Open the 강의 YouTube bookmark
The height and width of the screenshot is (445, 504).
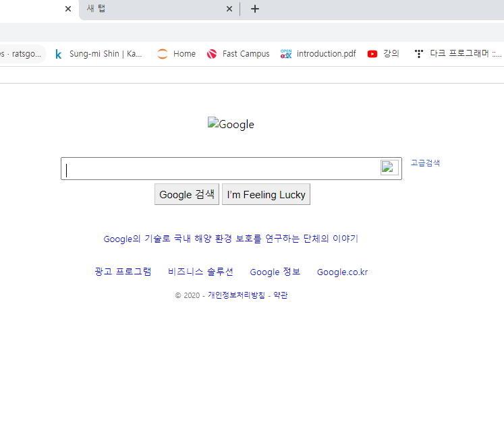pos(383,54)
